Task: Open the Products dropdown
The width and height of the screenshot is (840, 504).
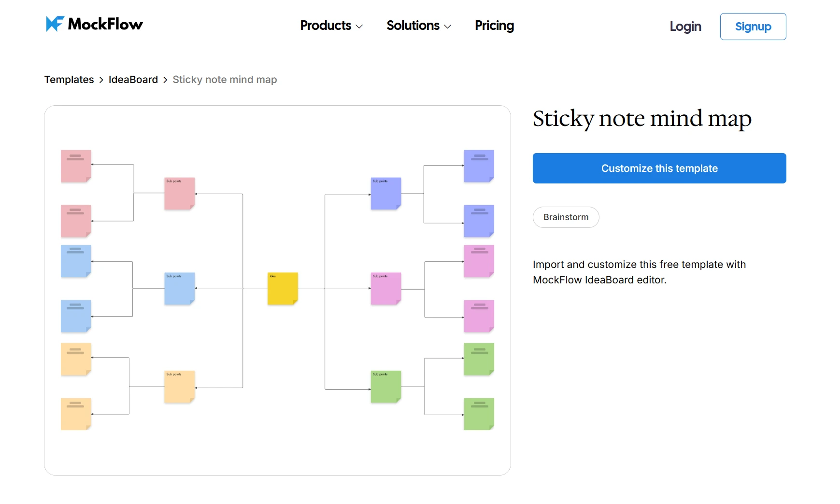Action: [326, 26]
